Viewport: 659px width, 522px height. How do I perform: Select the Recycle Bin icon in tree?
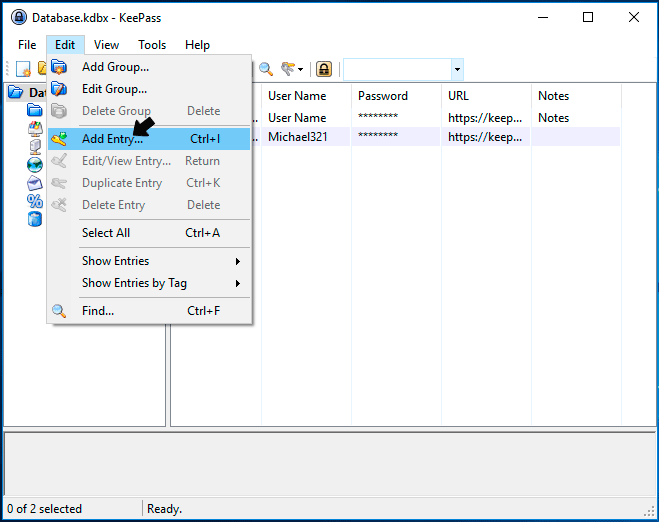[x=35, y=219]
